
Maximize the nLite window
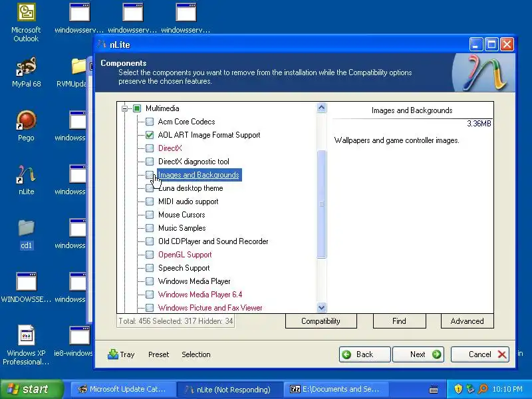click(491, 45)
